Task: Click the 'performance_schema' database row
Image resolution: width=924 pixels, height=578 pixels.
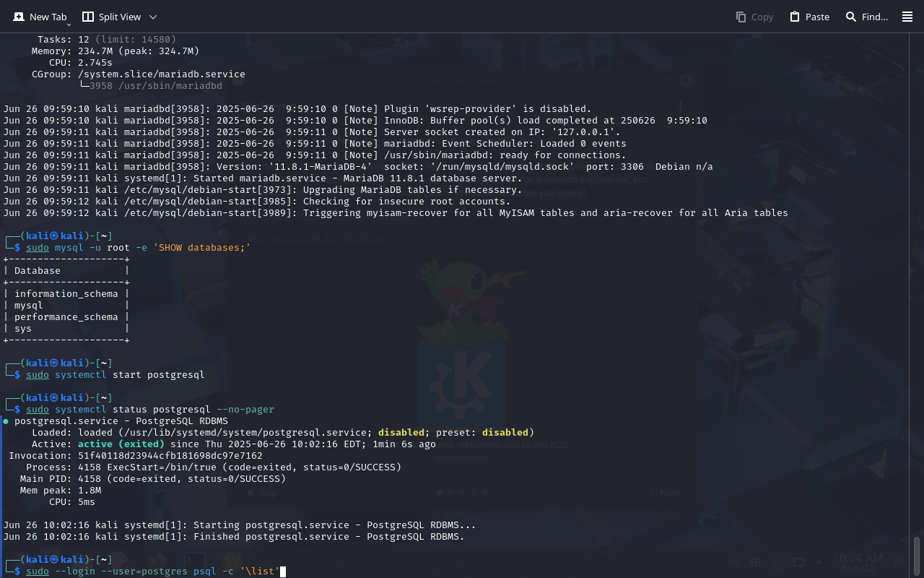Action: pos(66,317)
